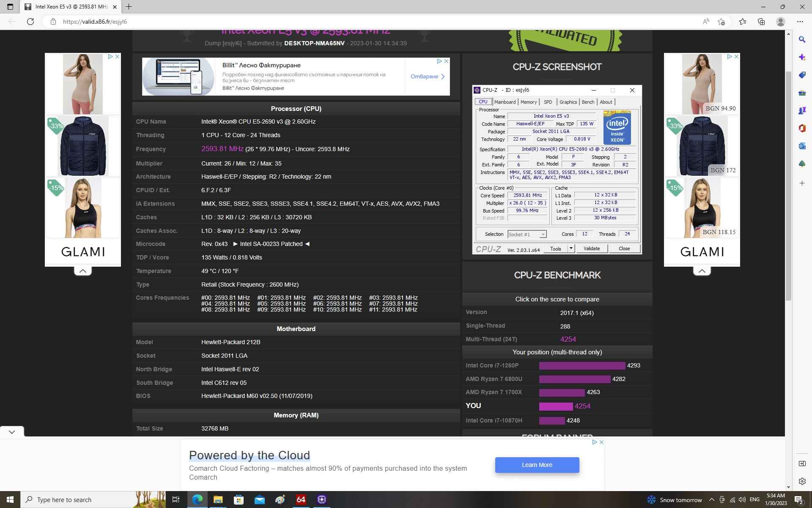Open File Explorer from taskbar
Screen dimensions: 812x508
(218, 500)
